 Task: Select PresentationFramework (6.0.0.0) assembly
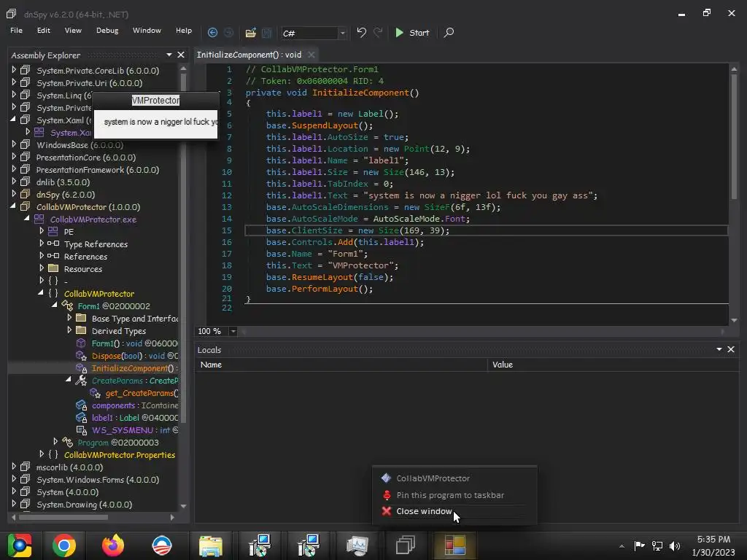tap(98, 169)
